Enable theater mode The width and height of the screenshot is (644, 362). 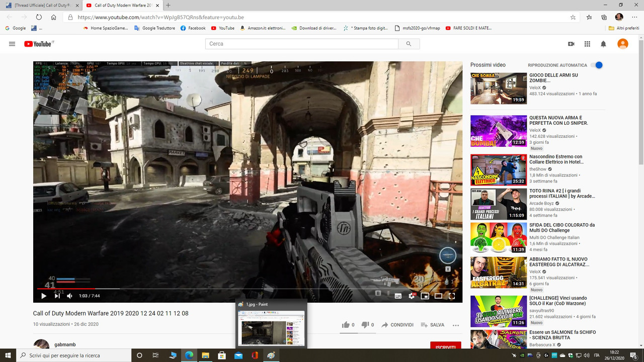[438, 296]
